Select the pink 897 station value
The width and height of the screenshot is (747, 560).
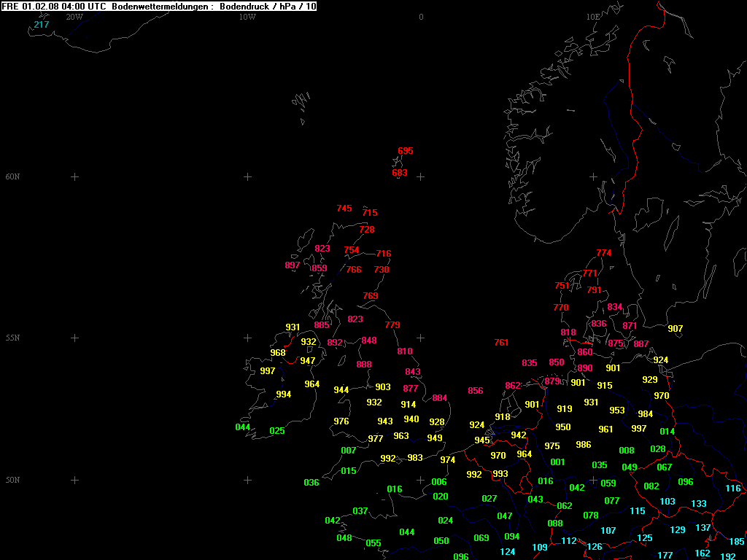[x=293, y=265]
